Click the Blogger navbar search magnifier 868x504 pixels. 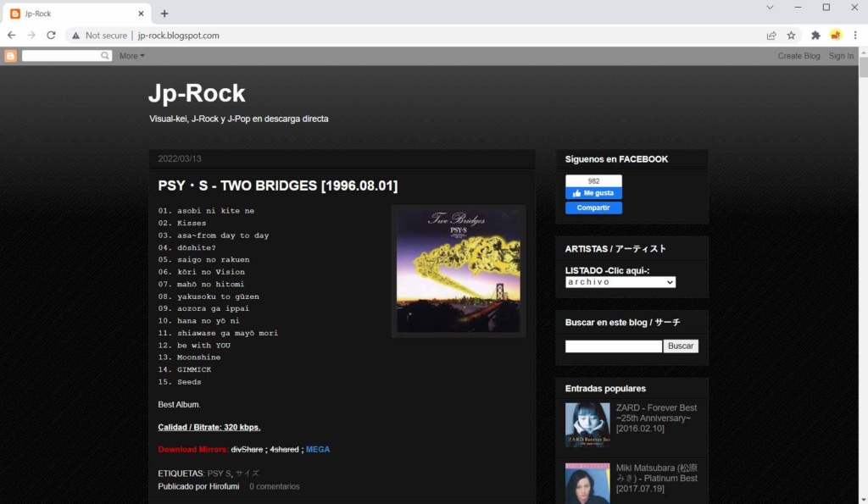coord(104,56)
